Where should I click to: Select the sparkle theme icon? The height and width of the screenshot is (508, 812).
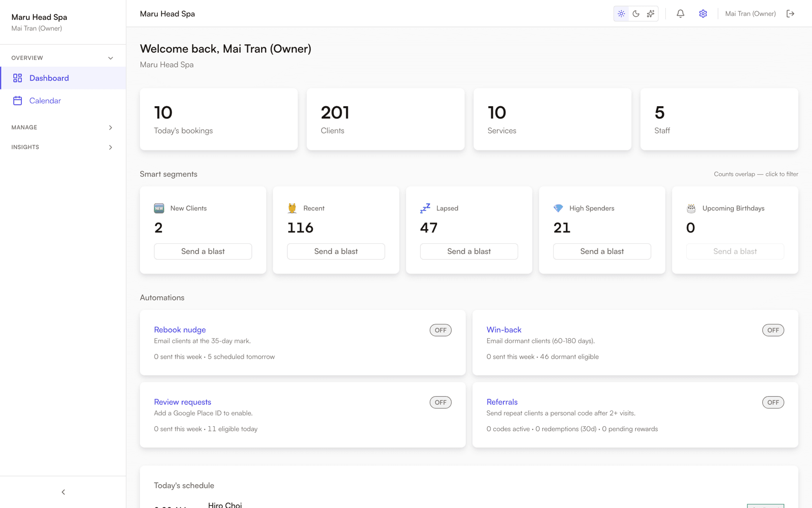click(x=651, y=14)
